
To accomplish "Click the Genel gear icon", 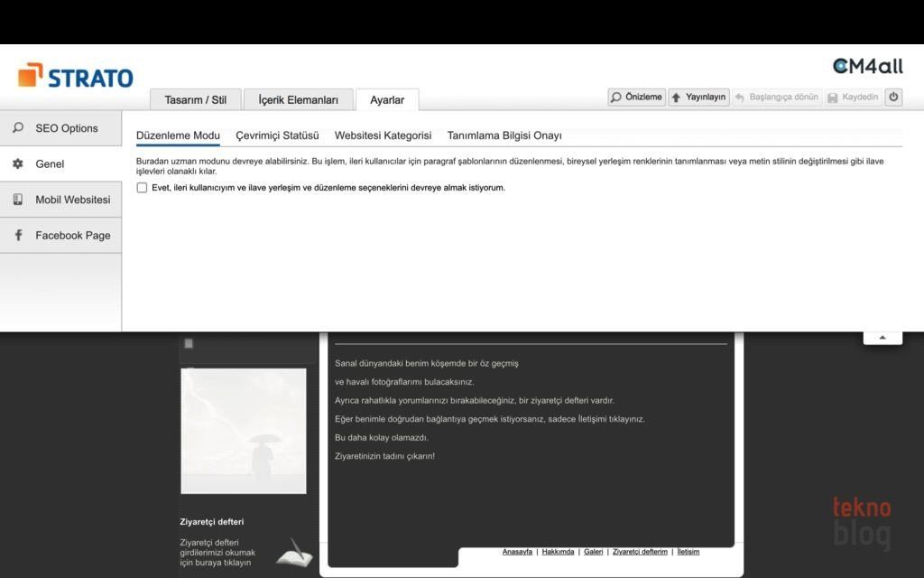I will [x=18, y=164].
